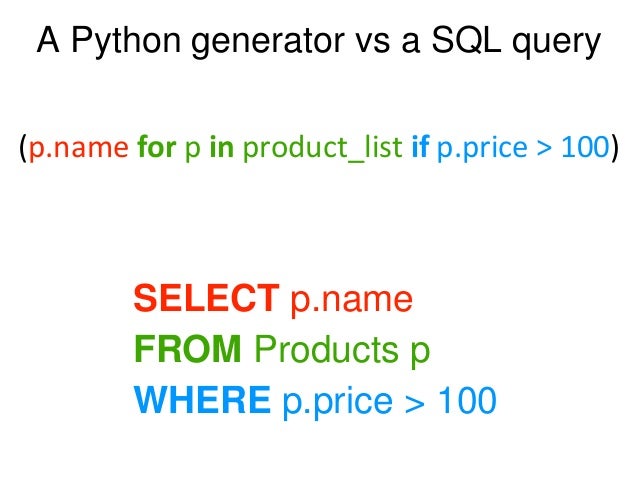This screenshot has height=479, width=638.
Task: Click the word Products in the FROM line
Action: (322, 349)
